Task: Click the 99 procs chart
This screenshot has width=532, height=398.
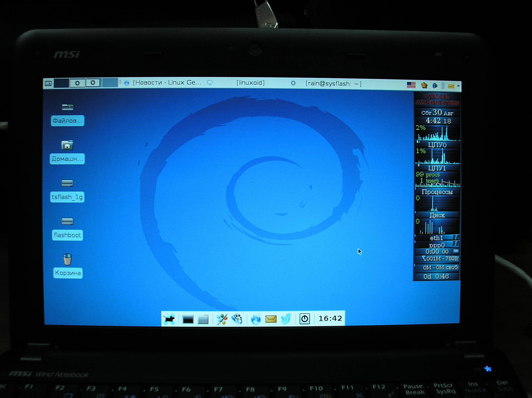Action: click(x=437, y=179)
